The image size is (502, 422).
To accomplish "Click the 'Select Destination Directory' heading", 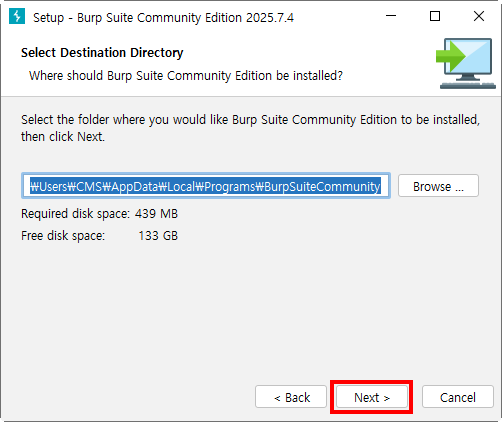I will click(x=102, y=53).
